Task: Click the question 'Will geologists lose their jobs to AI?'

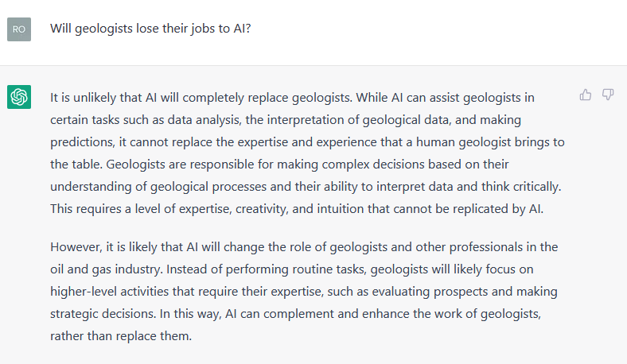Action: (150, 29)
